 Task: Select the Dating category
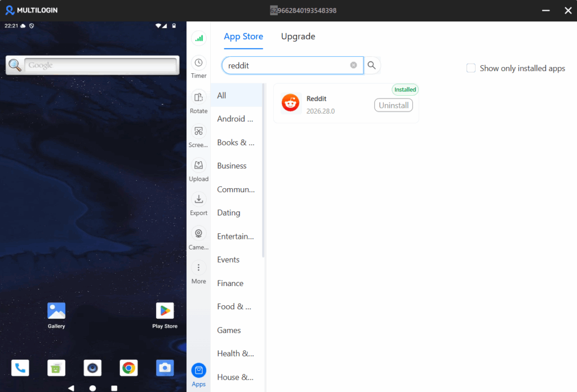click(236, 212)
